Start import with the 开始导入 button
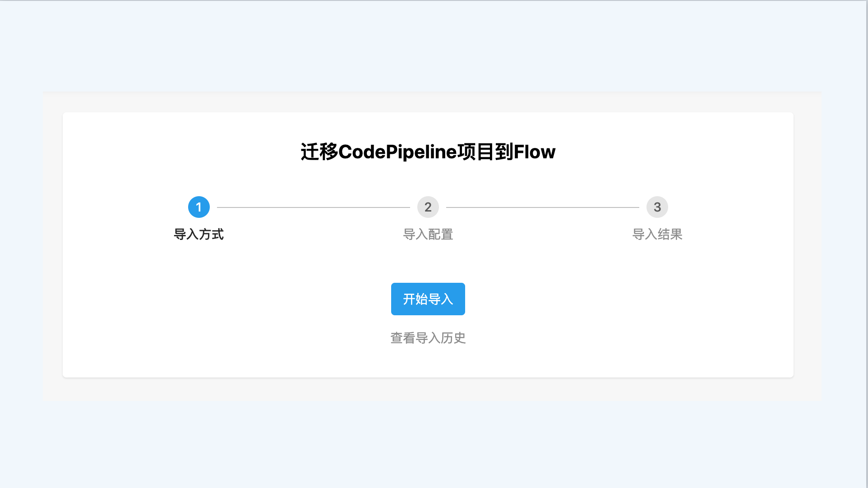The height and width of the screenshot is (488, 868). (428, 299)
